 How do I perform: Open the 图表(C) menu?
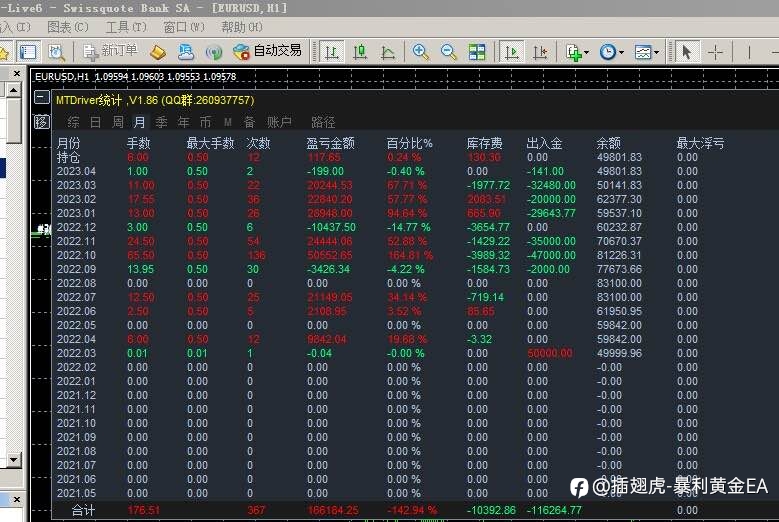(x=68, y=27)
